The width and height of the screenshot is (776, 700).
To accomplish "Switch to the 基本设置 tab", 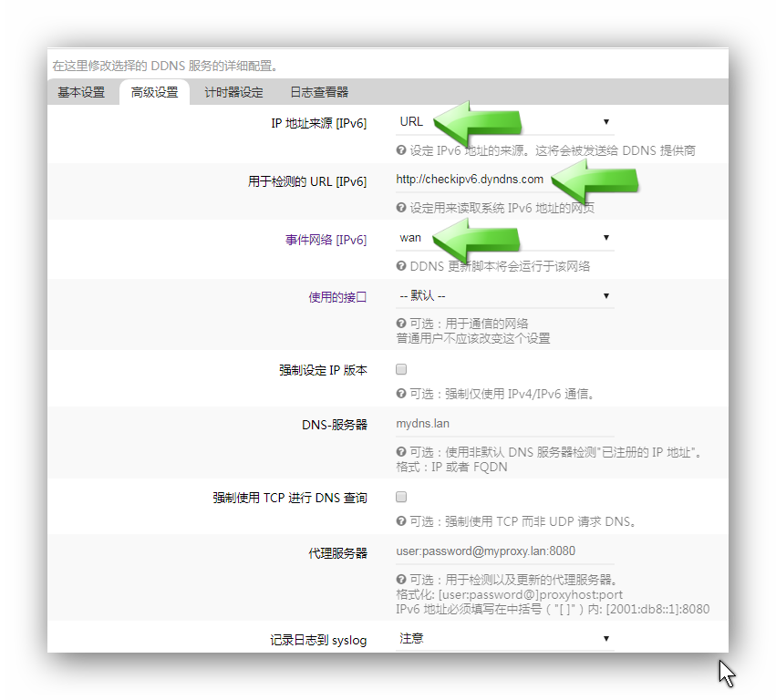I will [81, 91].
